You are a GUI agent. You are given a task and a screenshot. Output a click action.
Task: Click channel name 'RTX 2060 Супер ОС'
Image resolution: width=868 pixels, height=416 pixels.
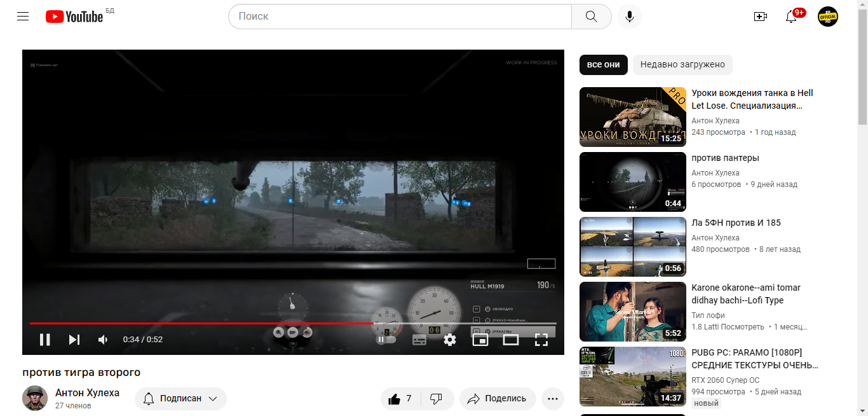[725, 380]
